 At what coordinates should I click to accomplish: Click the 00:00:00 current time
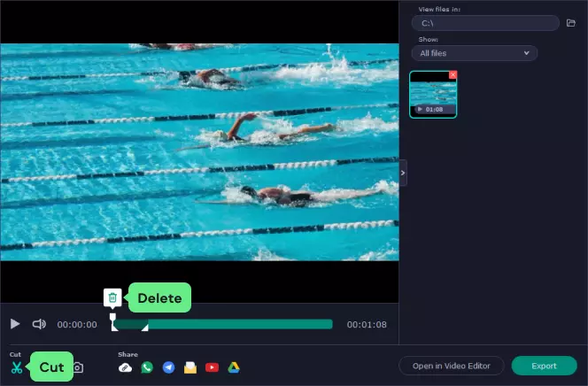click(77, 325)
